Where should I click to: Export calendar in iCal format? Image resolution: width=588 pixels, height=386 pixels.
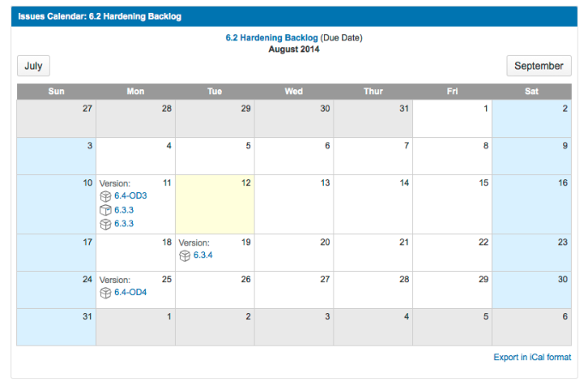(531, 358)
